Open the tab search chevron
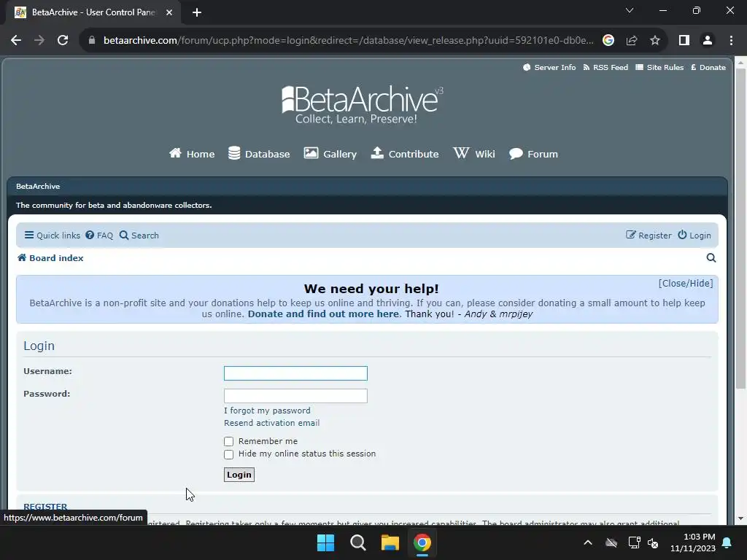The width and height of the screenshot is (747, 560). tap(630, 10)
